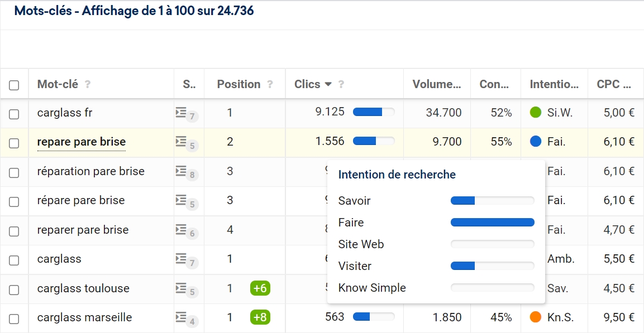Image resolution: width=644 pixels, height=333 pixels.
Task: Sort by the Mot-clé column header
Action: 58,84
